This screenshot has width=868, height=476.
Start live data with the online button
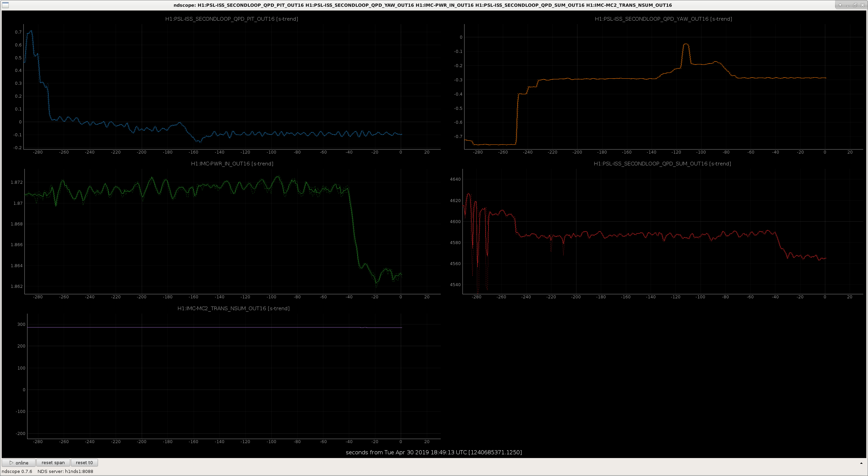coord(19,463)
